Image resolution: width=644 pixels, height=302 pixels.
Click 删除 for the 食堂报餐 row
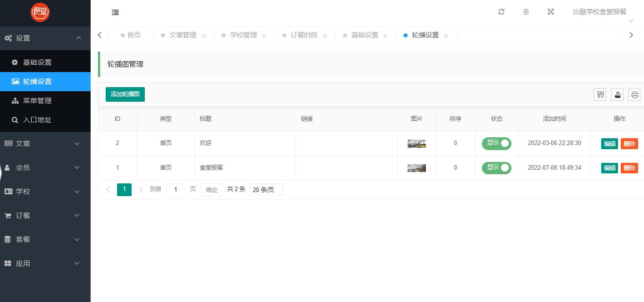coord(629,168)
